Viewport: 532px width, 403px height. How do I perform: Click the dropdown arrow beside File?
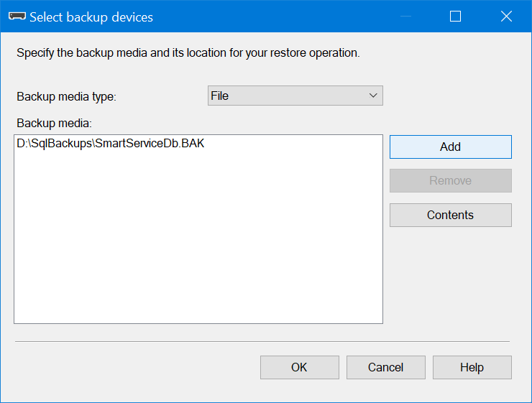[x=373, y=96]
